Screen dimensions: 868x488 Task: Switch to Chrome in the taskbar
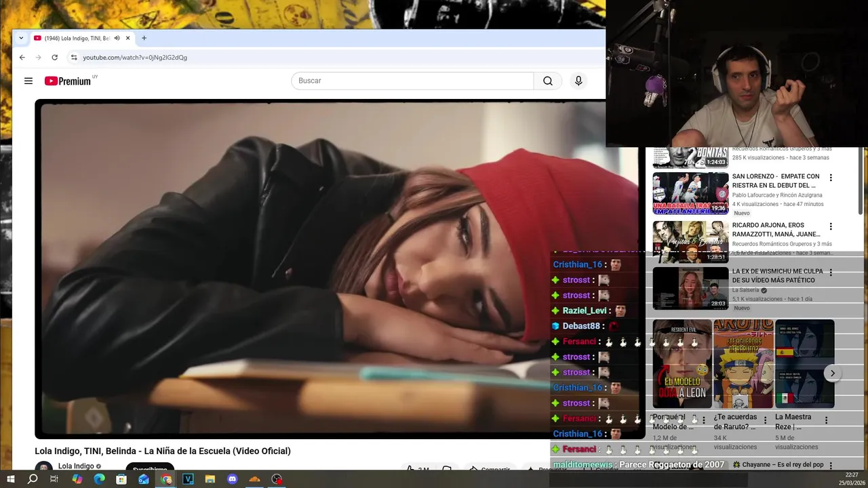166,479
